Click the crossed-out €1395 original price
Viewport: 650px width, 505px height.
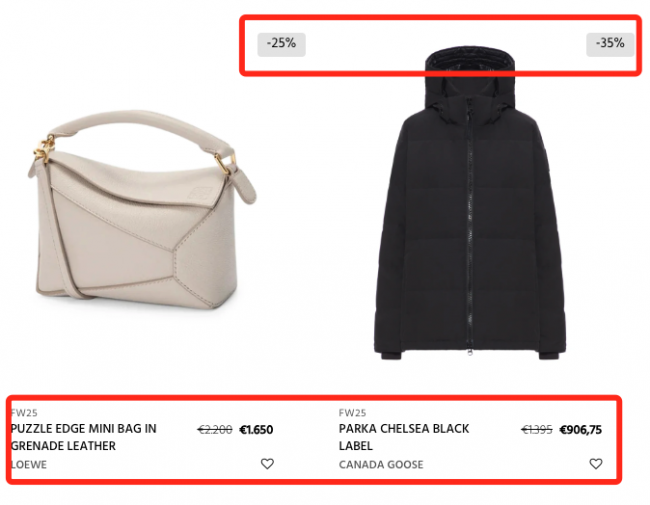(x=536, y=430)
